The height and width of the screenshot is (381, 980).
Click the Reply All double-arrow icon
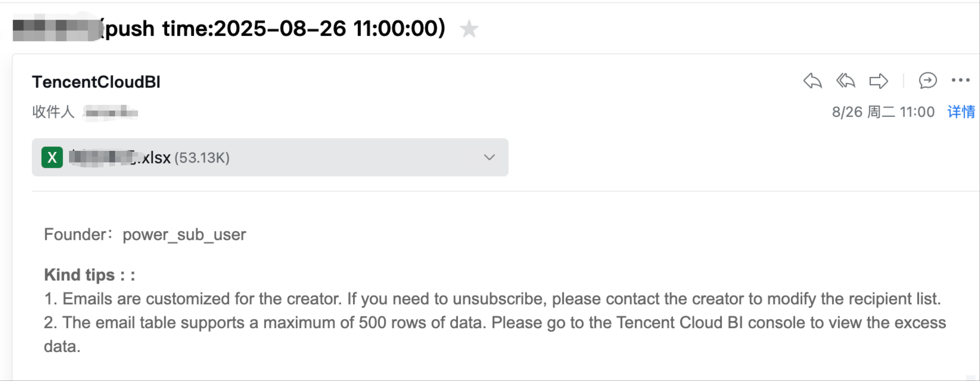[x=845, y=81]
